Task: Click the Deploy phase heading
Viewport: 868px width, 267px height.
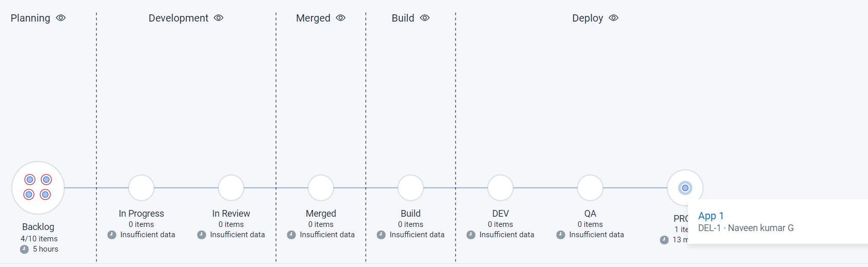Action: (587, 18)
